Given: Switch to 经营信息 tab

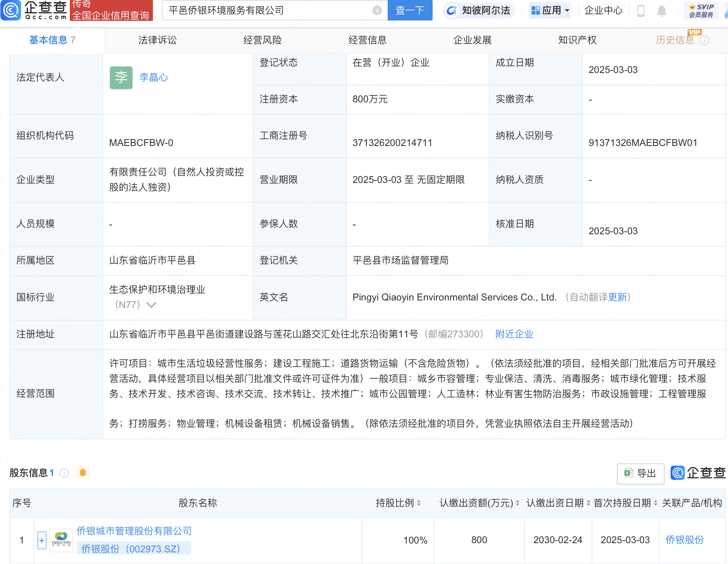Looking at the screenshot, I should pyautogui.click(x=368, y=40).
